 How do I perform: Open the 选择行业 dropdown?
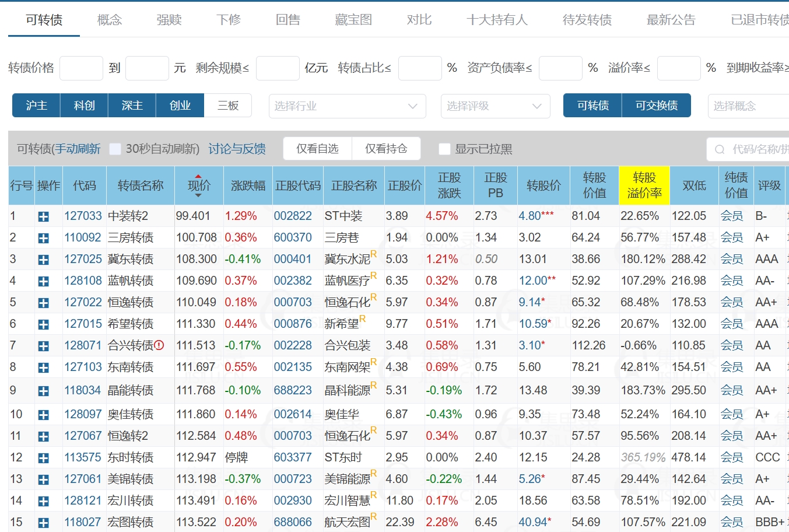347,106
